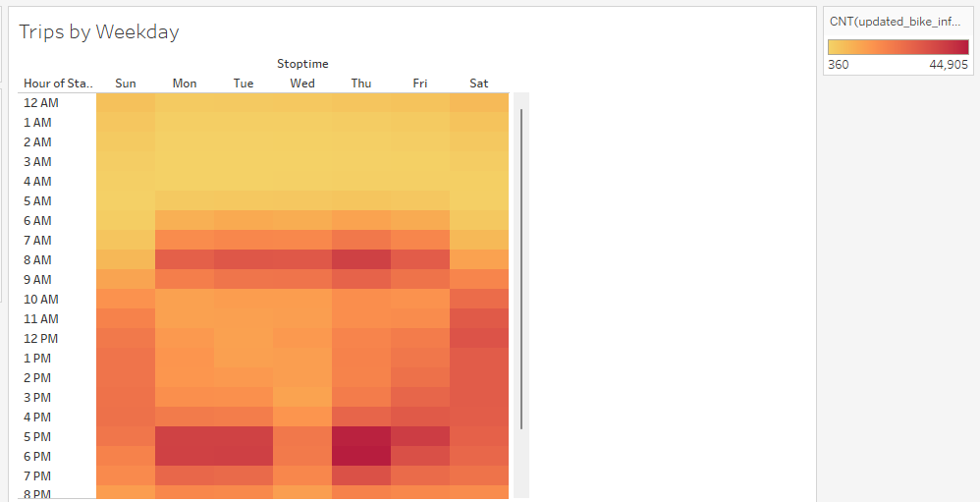Select the Sat column header

point(479,84)
